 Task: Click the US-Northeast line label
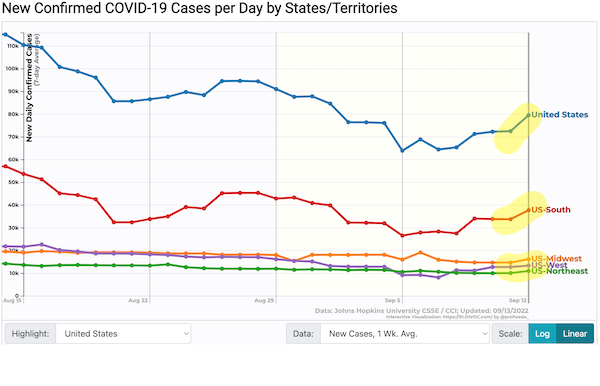559,271
